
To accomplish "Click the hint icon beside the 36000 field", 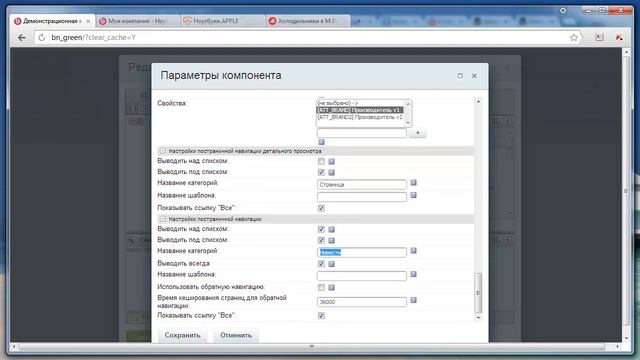I will tap(413, 300).
